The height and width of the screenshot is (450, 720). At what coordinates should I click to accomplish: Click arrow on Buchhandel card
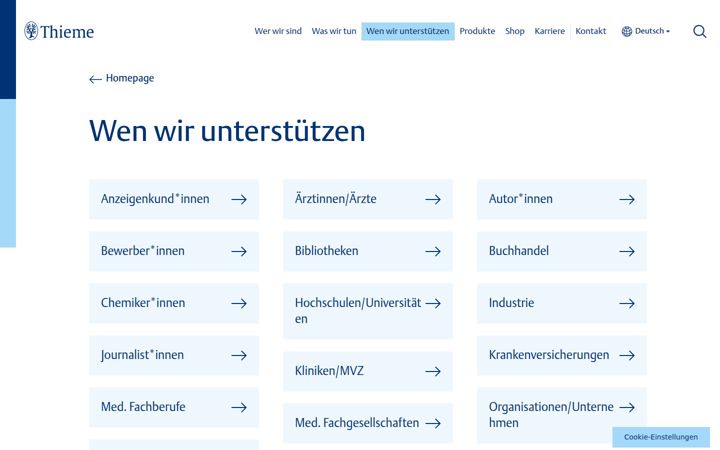click(627, 251)
